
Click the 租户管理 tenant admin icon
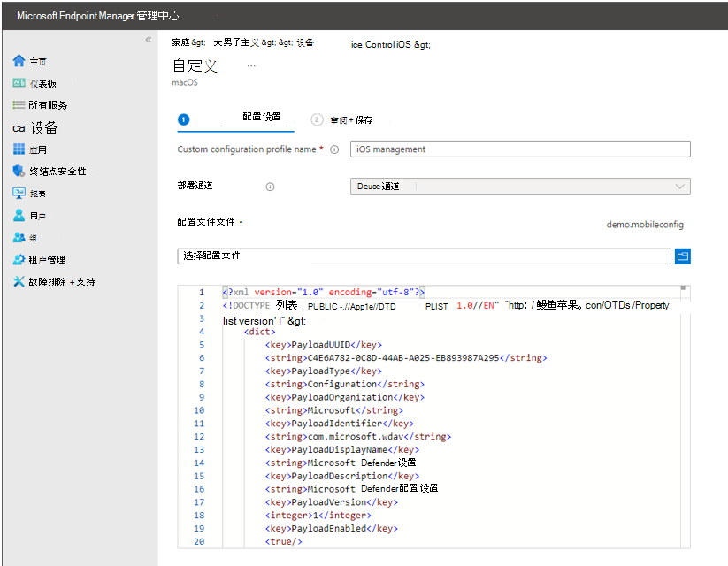coord(19,260)
